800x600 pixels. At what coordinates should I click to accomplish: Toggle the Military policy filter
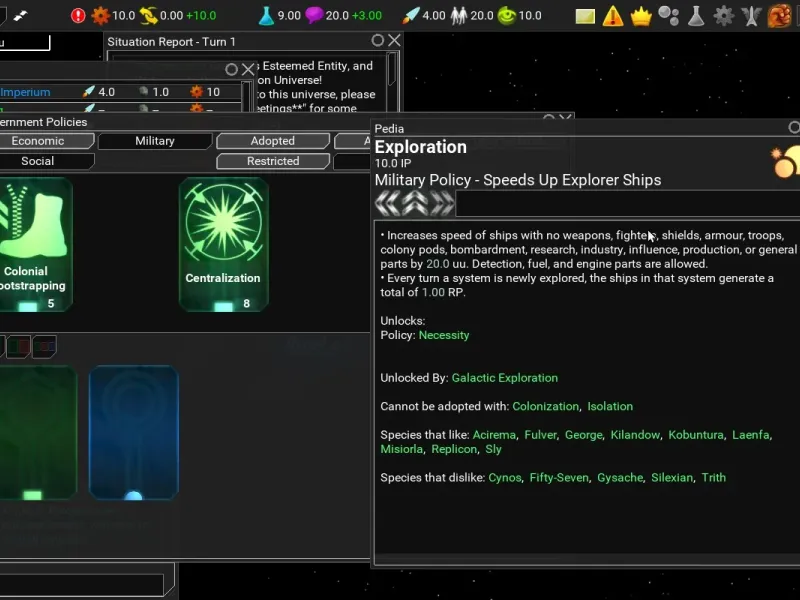(x=155, y=141)
